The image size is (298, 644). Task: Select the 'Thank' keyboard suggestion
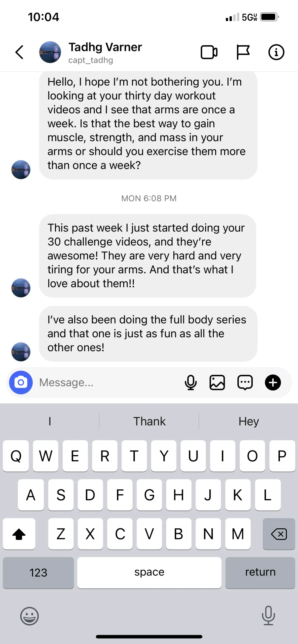coord(149,421)
